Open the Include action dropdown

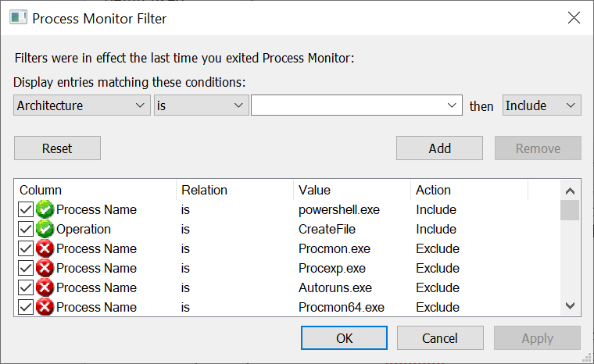[x=542, y=105]
